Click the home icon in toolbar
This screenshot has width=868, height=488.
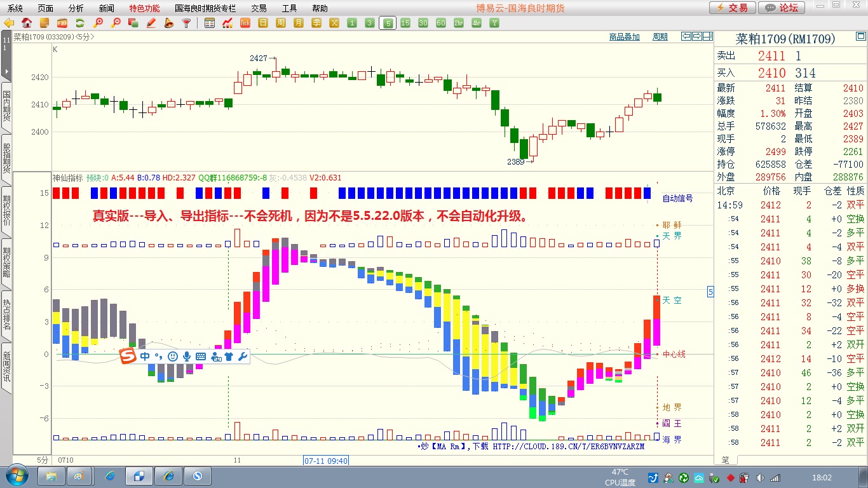(x=27, y=23)
